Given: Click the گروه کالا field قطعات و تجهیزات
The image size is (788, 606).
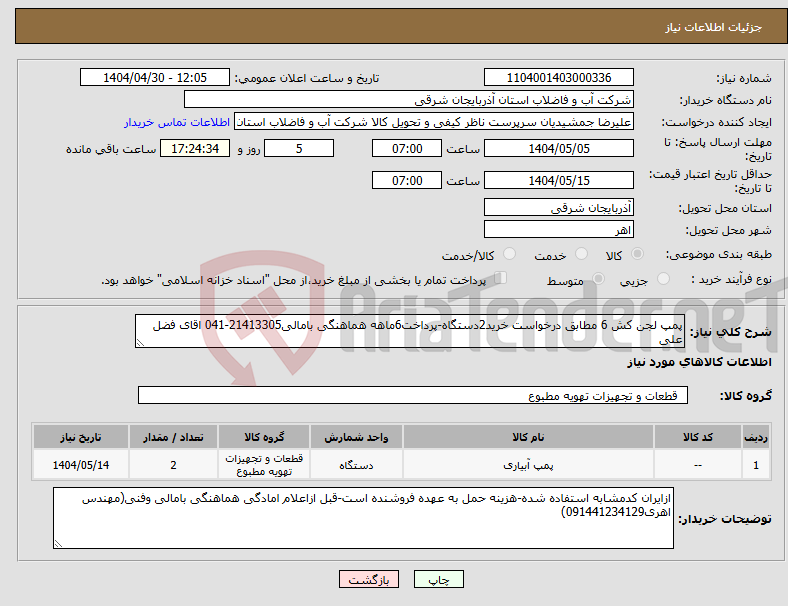Looking at the screenshot, I should pyautogui.click(x=413, y=395).
